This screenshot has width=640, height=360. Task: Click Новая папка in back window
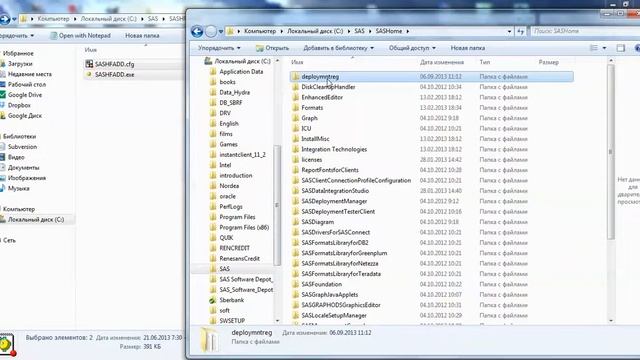(142, 36)
